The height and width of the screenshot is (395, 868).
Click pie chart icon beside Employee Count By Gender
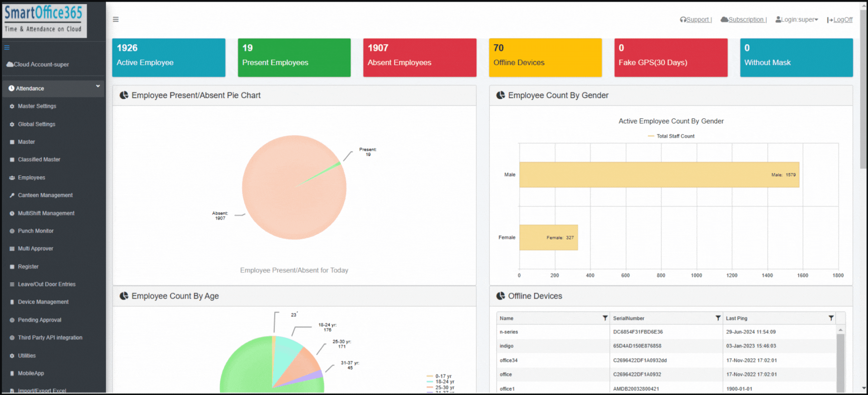point(500,95)
